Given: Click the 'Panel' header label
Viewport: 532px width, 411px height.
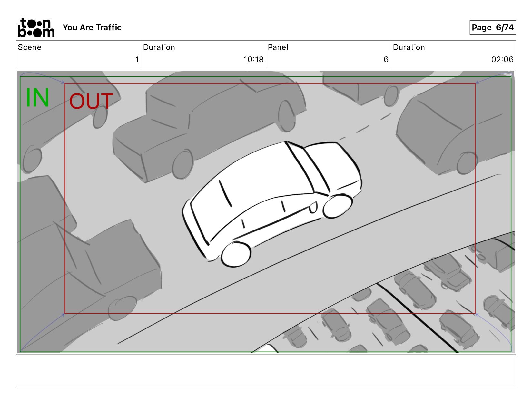Looking at the screenshot, I should pyautogui.click(x=278, y=47).
